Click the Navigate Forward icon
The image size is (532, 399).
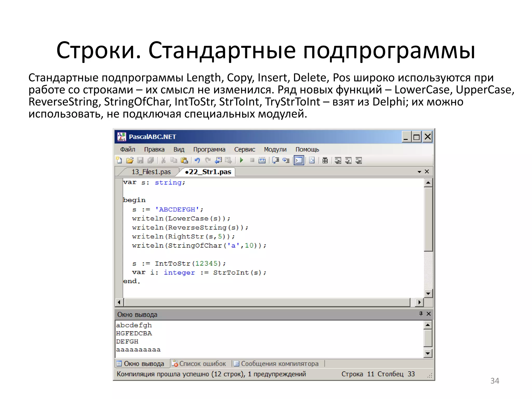point(228,160)
